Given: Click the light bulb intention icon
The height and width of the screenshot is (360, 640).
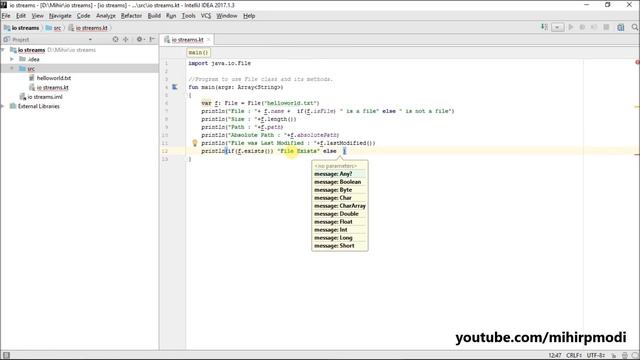Looking at the screenshot, I should 195,143.
